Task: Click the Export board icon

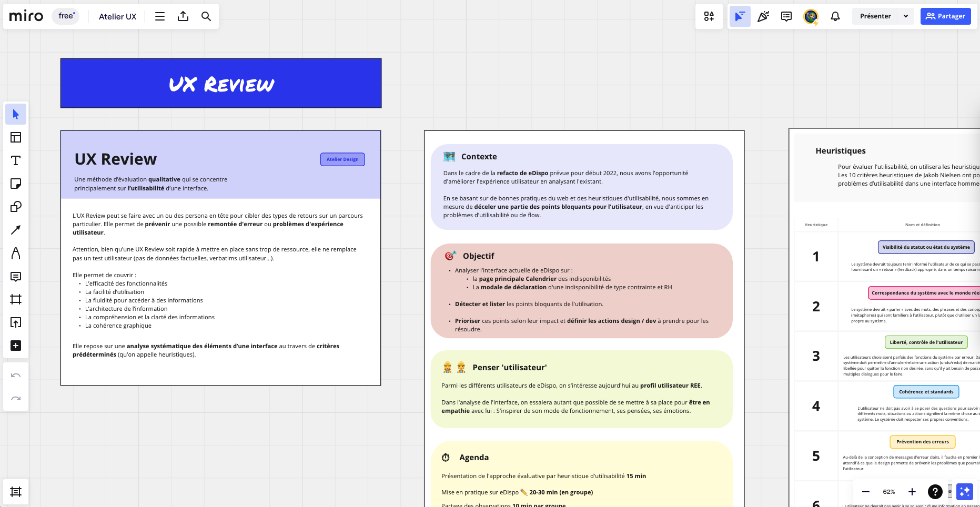Action: coord(183,16)
